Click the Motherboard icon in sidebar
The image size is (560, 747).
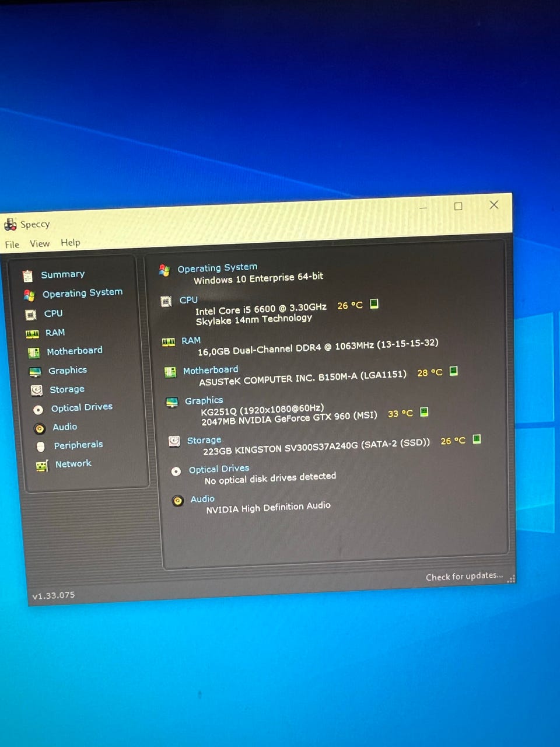(34, 352)
